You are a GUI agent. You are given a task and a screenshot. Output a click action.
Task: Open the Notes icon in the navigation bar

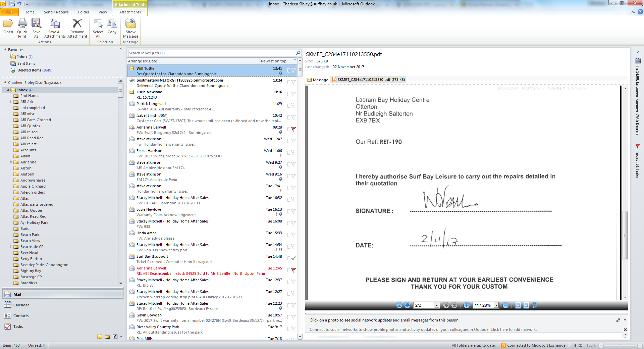[x=100, y=337]
